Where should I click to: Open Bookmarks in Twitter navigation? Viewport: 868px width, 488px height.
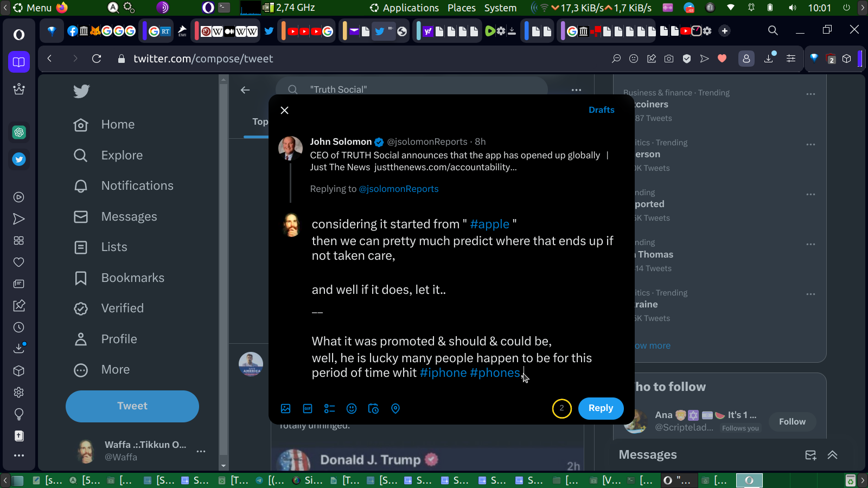(119, 278)
